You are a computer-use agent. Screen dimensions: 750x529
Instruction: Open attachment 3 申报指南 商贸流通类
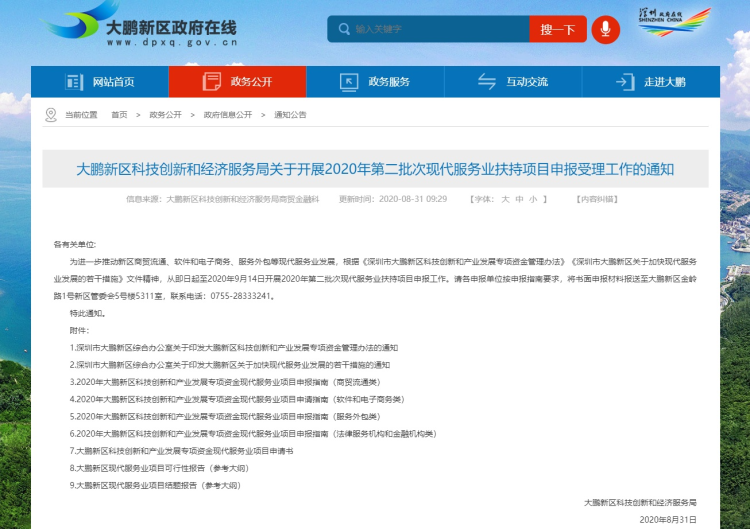point(225,382)
